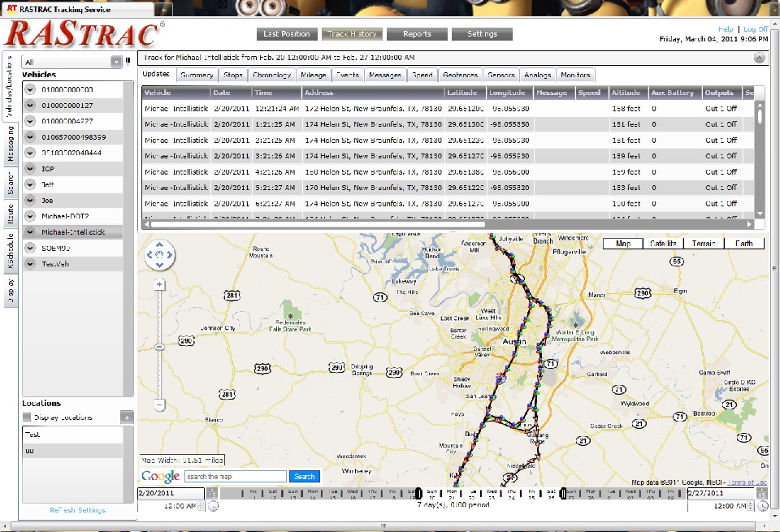This screenshot has width=780, height=532.
Task: Switch to the Summary tab
Action: point(197,75)
